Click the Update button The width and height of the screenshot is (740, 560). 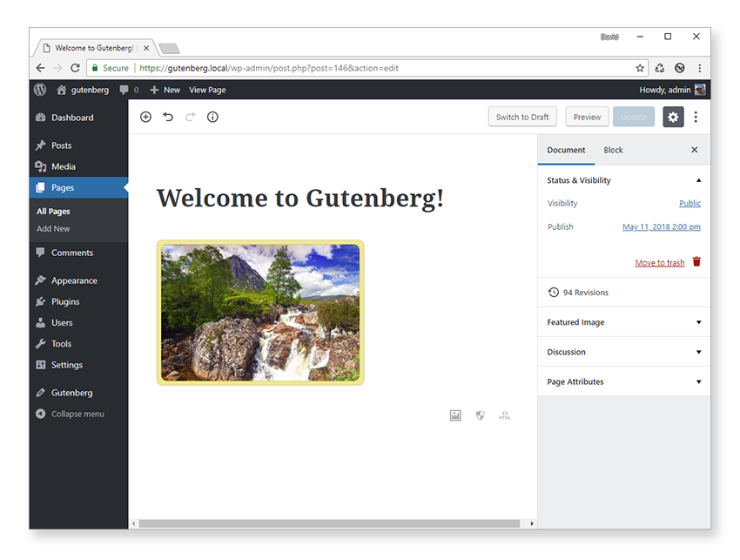[x=633, y=117]
